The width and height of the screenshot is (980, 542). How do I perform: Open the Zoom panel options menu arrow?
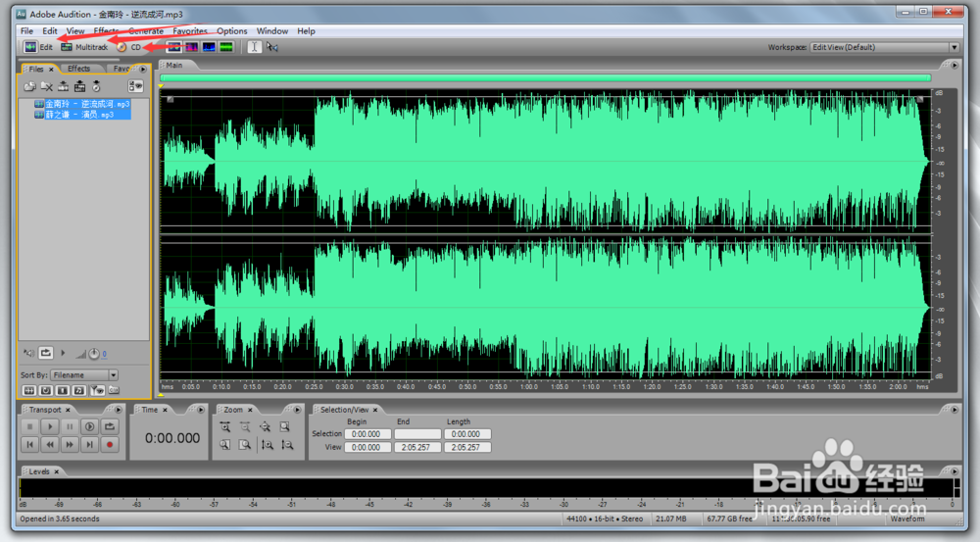tap(298, 410)
